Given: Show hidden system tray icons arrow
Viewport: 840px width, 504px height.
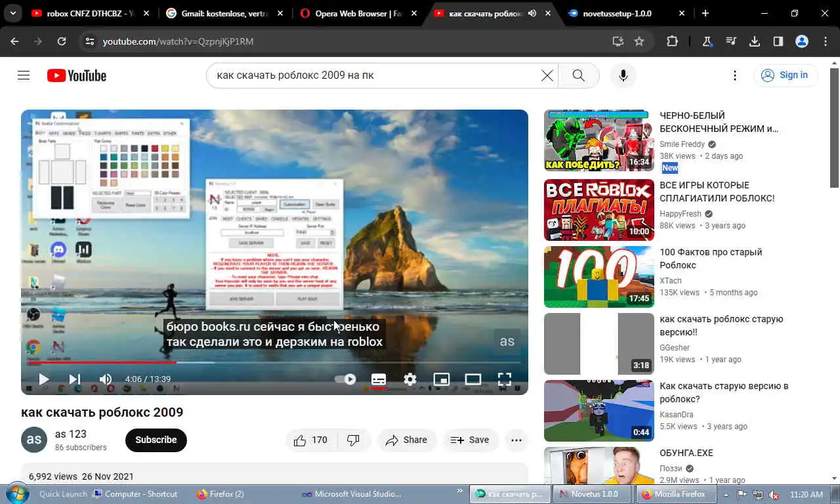Looking at the screenshot, I should point(726,494).
